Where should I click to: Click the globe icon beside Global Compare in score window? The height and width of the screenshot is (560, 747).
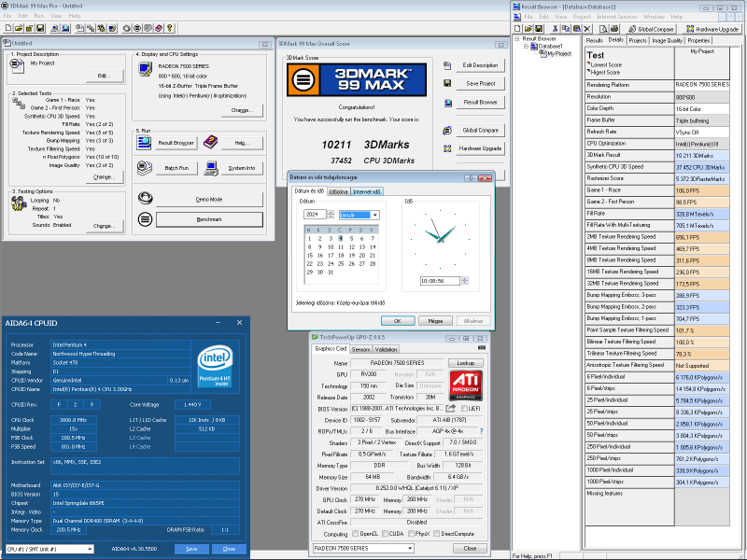(x=447, y=130)
